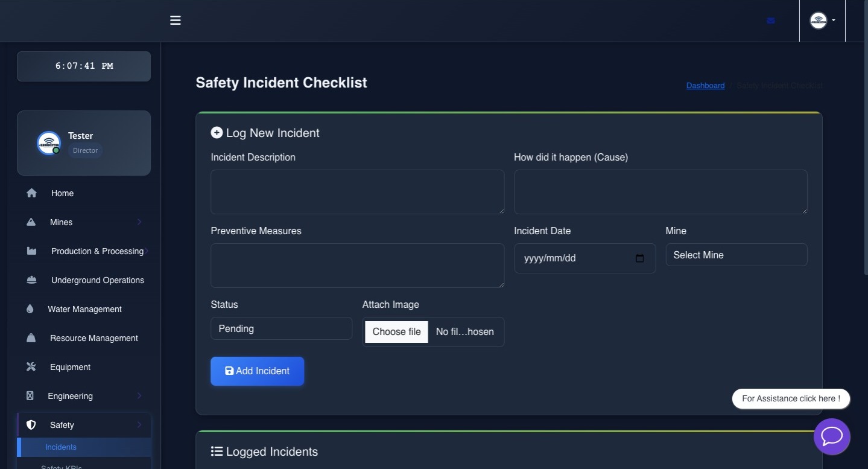Screen dimensions: 868x469
Task: Click the Production & Processing factory icon
Action: pos(31,250)
